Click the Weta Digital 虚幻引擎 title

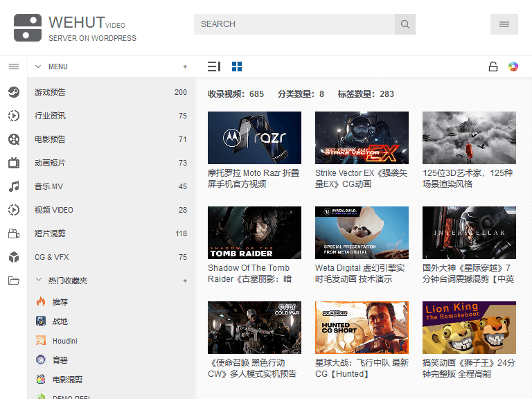[360, 274]
